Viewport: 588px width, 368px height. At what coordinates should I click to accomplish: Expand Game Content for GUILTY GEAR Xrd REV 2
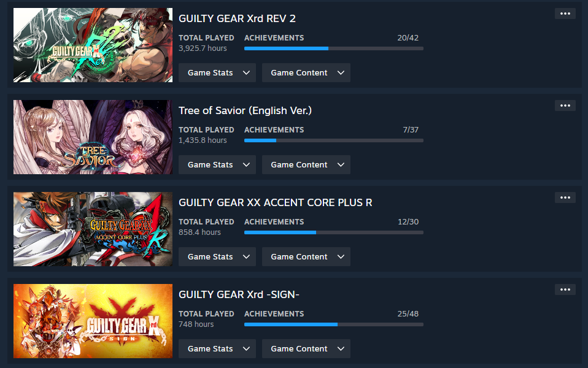pyautogui.click(x=306, y=73)
